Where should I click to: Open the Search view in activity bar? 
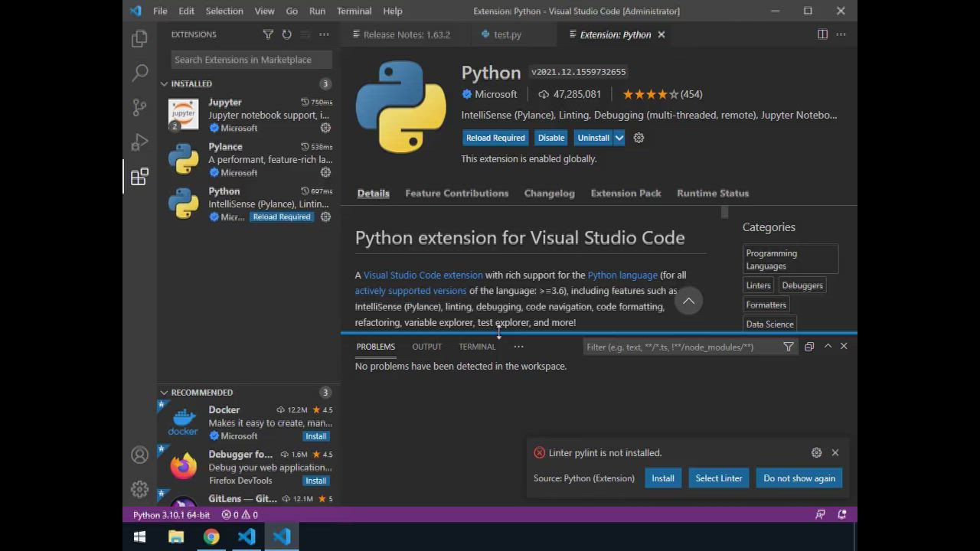pyautogui.click(x=139, y=73)
